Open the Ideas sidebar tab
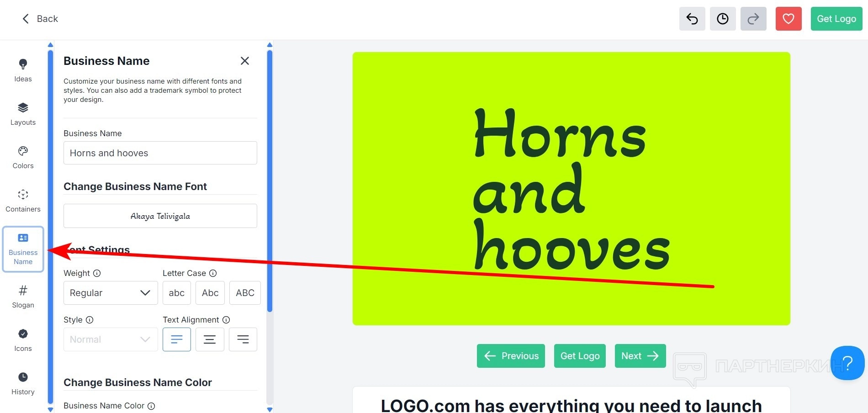The height and width of the screenshot is (413, 868). pos(23,70)
